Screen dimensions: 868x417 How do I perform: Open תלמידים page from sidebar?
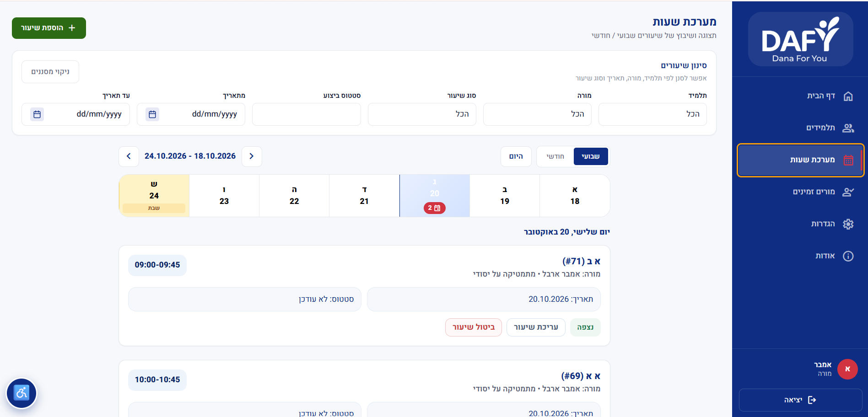[x=801, y=128]
